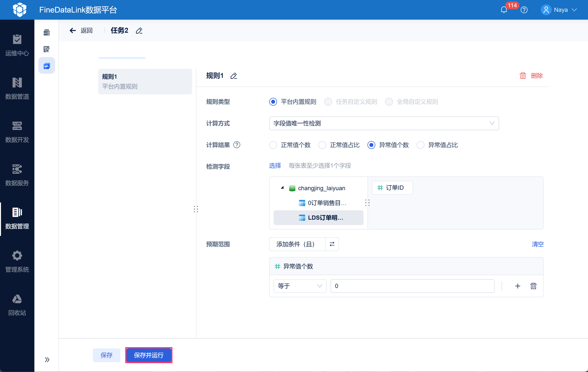
Task: Click the 订单ID field tag
Action: (392, 188)
